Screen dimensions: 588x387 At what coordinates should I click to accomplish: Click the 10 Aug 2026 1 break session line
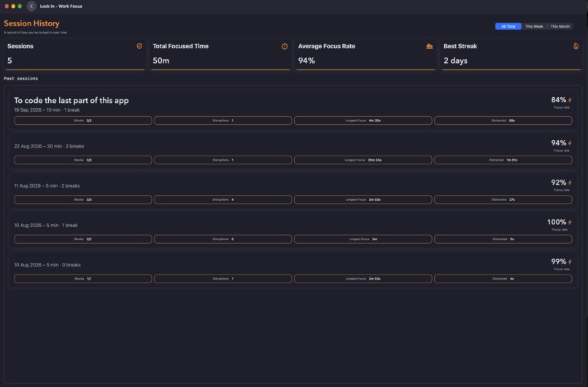(46, 225)
